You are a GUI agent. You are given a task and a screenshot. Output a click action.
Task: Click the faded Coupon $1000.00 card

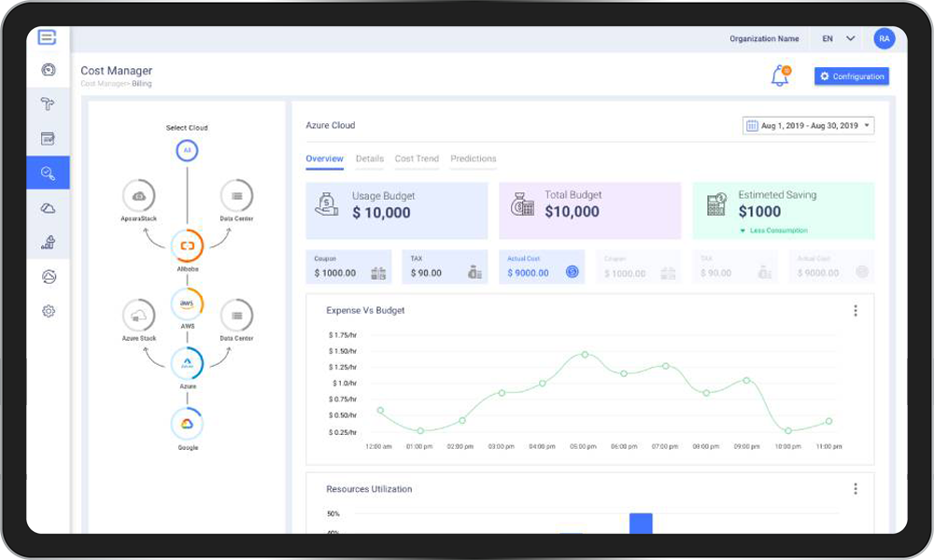(x=639, y=267)
